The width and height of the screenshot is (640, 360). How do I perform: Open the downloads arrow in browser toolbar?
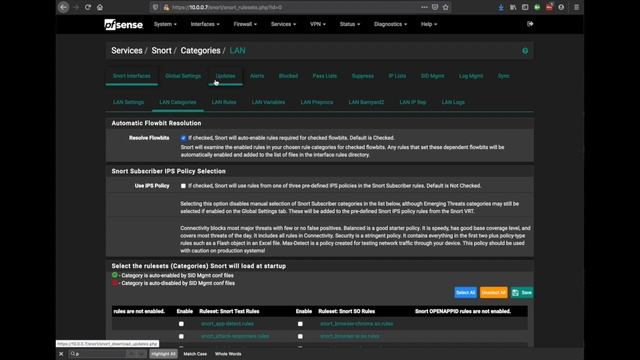501,7
